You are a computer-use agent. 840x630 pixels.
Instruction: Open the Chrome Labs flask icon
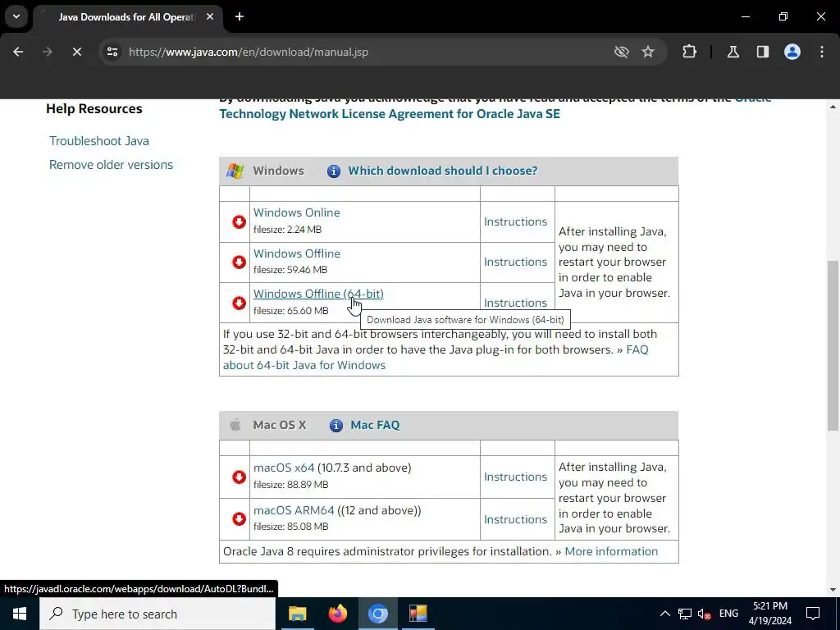(733, 52)
